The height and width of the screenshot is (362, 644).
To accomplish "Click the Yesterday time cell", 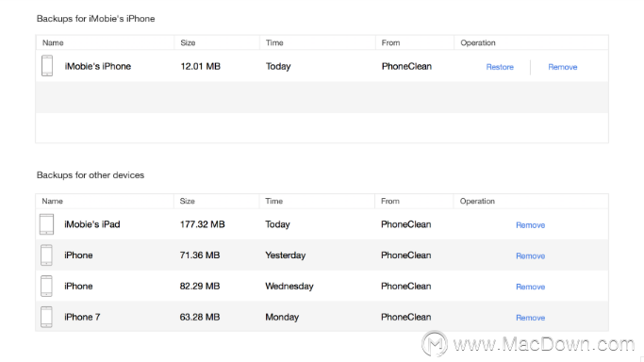I will click(x=286, y=255).
